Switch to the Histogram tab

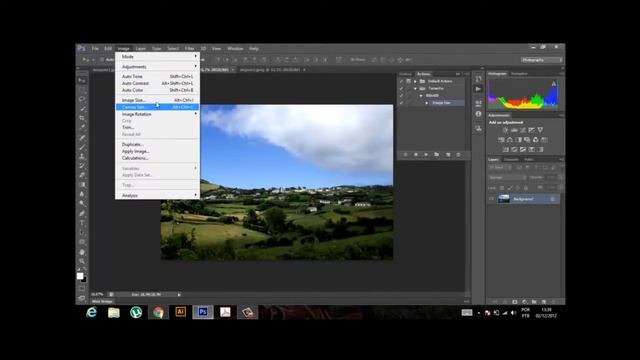click(497, 74)
